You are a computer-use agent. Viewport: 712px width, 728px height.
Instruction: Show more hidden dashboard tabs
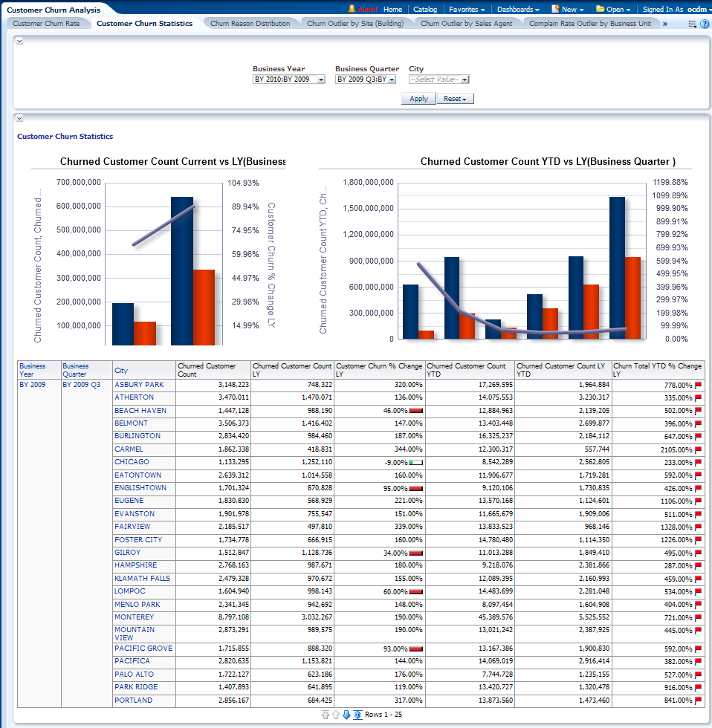(664, 24)
